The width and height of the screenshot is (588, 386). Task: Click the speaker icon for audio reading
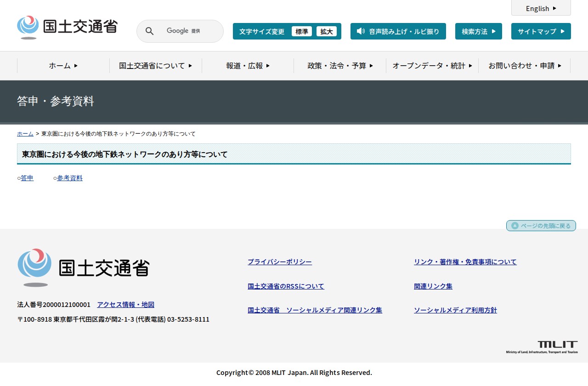pyautogui.click(x=361, y=31)
